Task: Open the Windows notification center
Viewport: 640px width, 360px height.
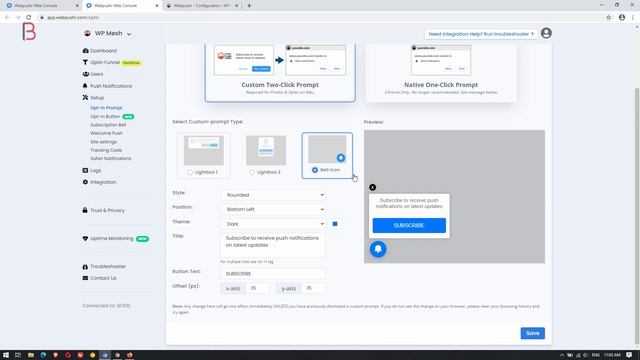Action: pos(629,355)
